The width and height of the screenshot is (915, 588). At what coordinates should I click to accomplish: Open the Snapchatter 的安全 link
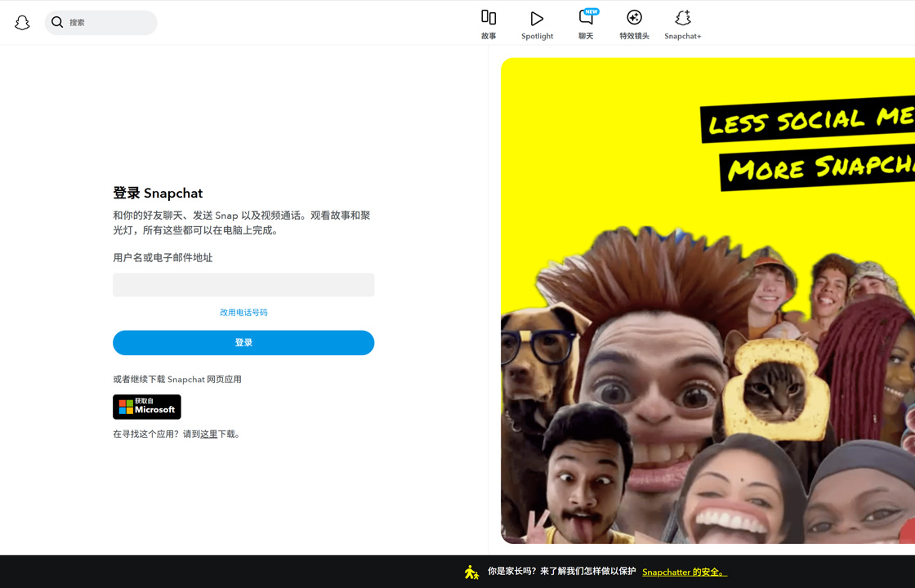(685, 572)
